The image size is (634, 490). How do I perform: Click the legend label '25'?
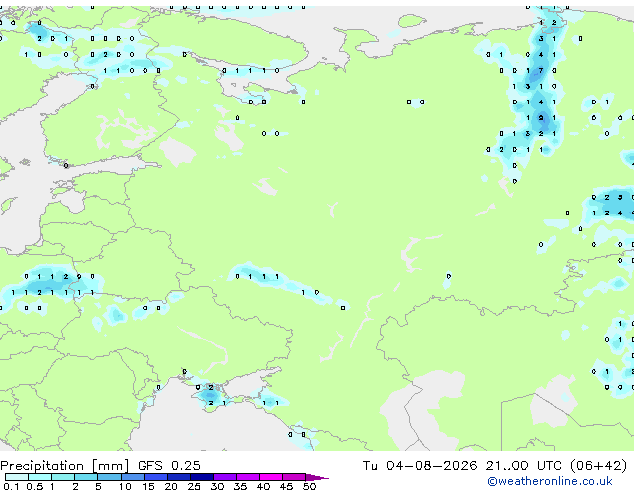click(x=194, y=486)
